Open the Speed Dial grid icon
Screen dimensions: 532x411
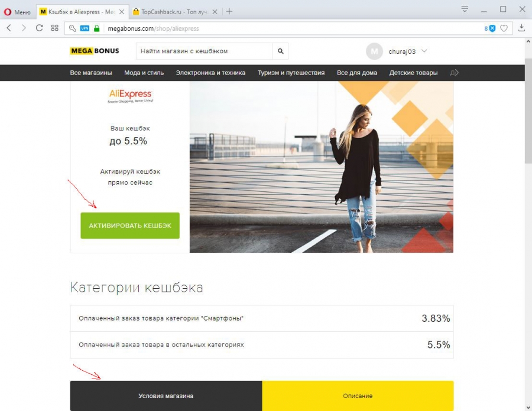click(x=54, y=28)
